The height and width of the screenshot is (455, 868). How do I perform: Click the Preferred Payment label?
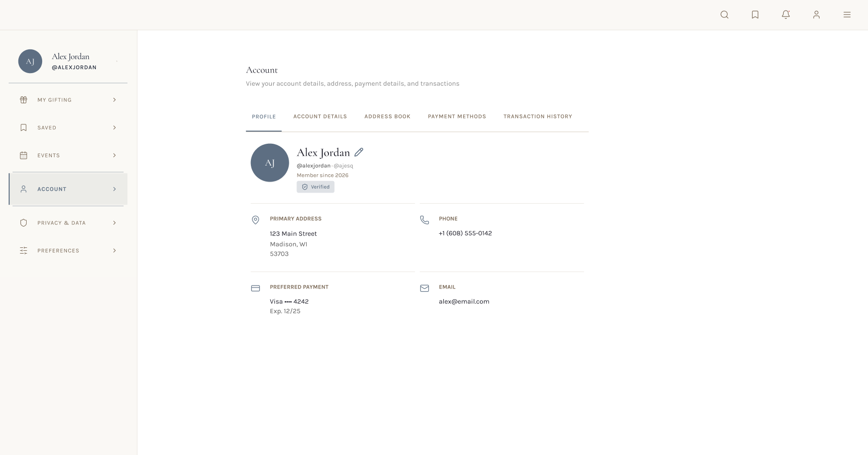pos(299,287)
